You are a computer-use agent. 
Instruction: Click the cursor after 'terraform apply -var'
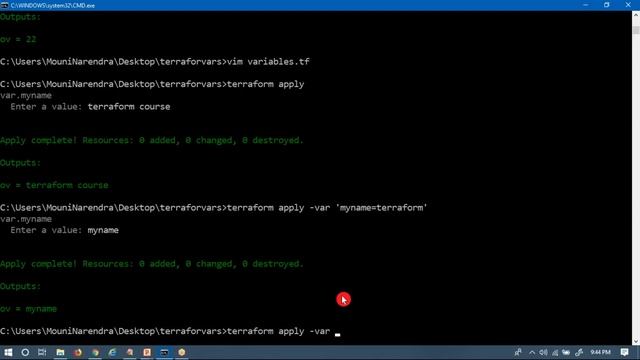[x=338, y=334]
